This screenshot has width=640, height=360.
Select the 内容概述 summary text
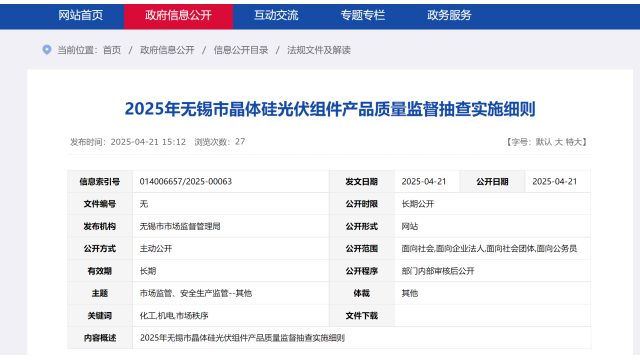[x=242, y=338]
